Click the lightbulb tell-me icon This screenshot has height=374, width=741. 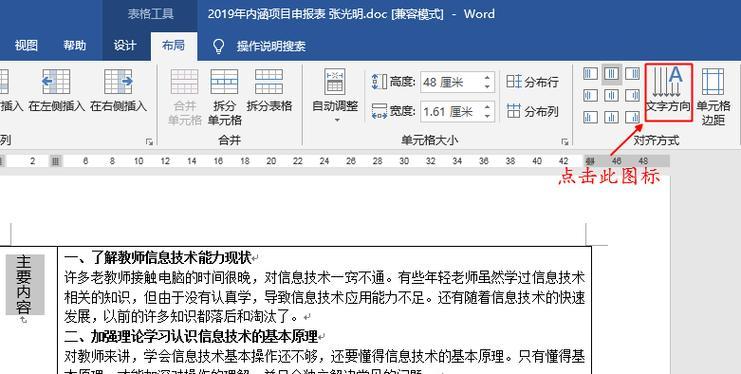[218, 46]
